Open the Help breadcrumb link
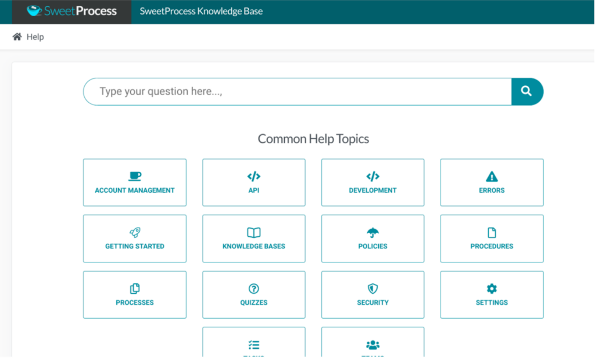The width and height of the screenshot is (595, 364). pos(35,37)
